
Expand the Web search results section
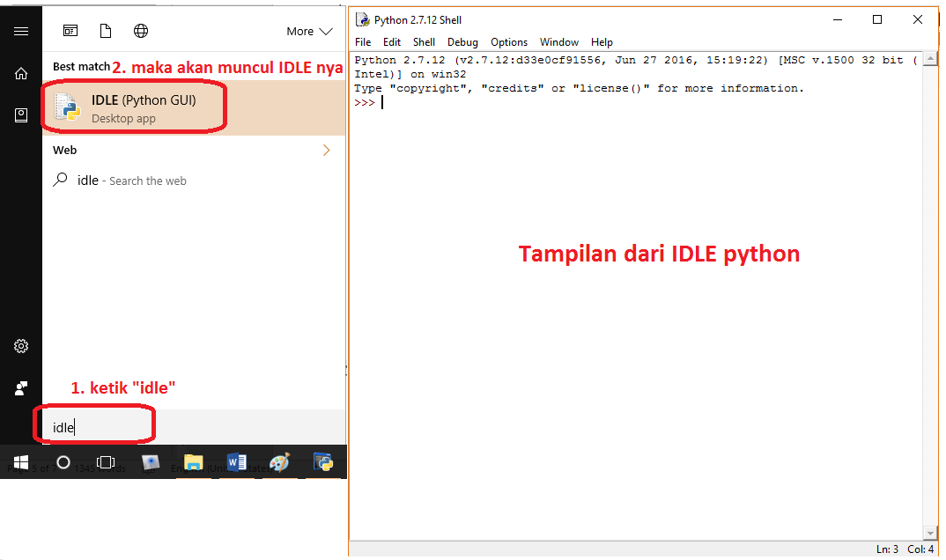tap(327, 150)
